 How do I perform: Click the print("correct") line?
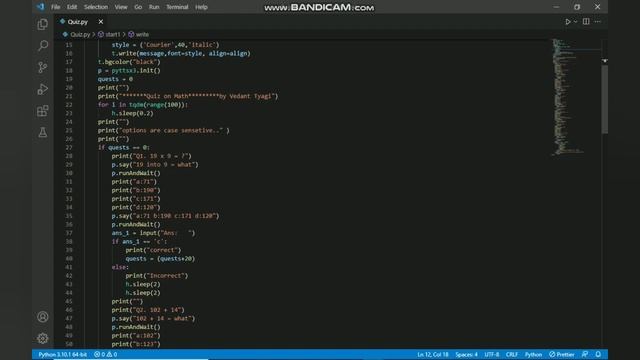click(153, 250)
